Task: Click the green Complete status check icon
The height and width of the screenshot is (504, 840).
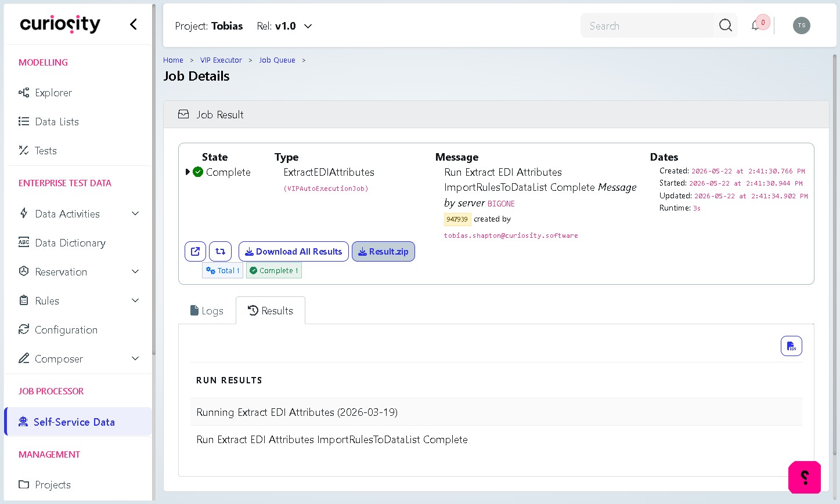Action: [198, 172]
